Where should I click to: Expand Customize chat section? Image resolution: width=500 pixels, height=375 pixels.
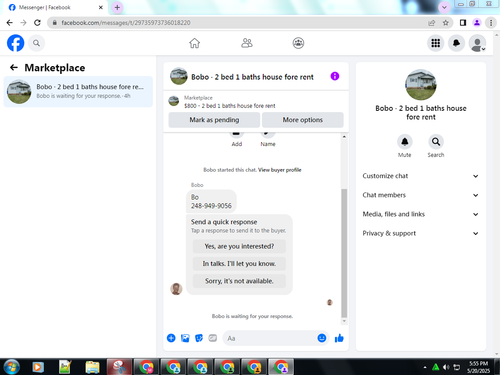(421, 176)
